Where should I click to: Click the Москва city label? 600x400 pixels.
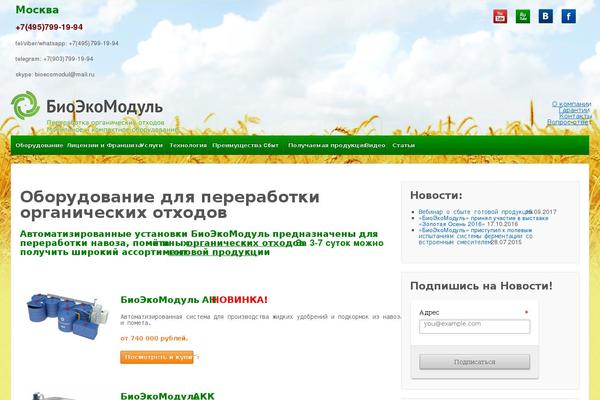pyautogui.click(x=37, y=10)
